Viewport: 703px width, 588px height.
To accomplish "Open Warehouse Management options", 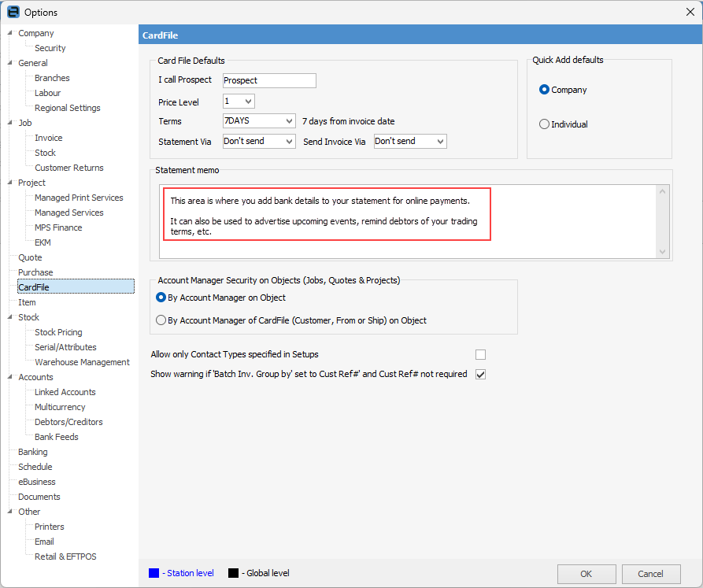I will pos(82,362).
